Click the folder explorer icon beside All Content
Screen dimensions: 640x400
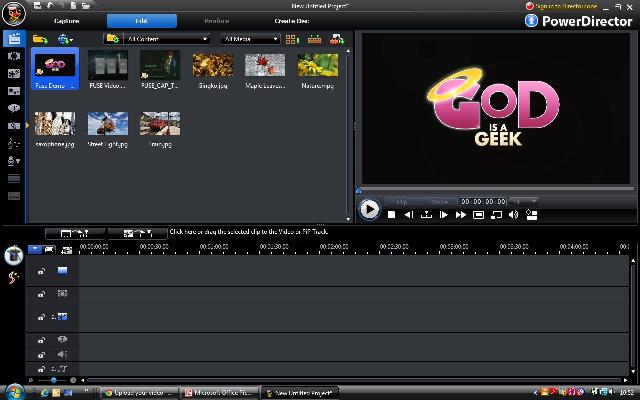112,39
